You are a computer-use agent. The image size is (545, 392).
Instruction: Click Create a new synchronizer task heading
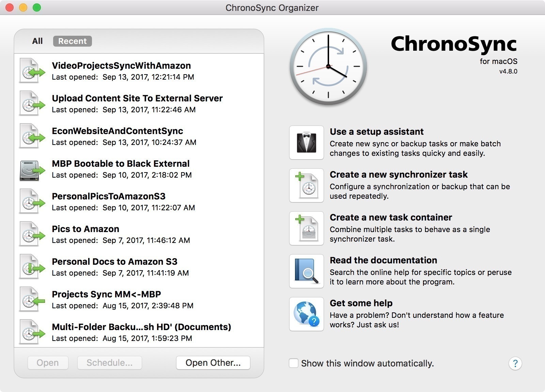[x=399, y=175]
